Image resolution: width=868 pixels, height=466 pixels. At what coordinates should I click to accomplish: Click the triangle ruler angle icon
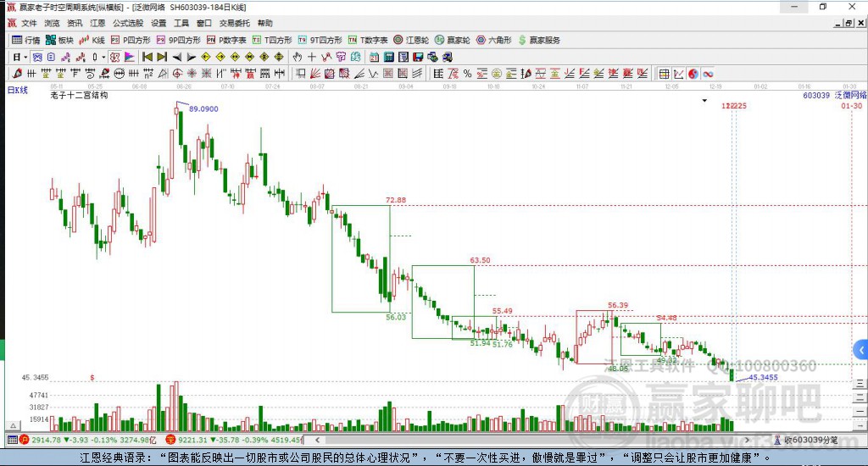coord(162,74)
